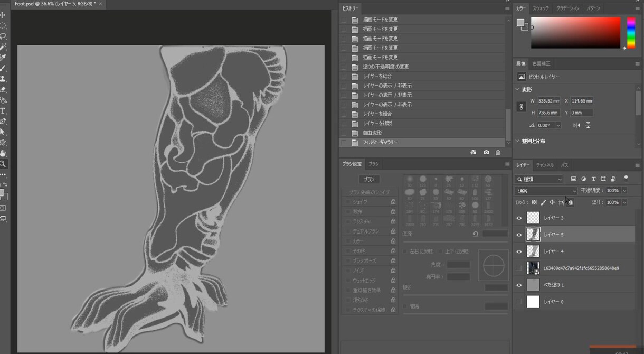The height and width of the screenshot is (354, 644).
Task: Filter layers by adjustment layer icon
Action: tap(583, 179)
